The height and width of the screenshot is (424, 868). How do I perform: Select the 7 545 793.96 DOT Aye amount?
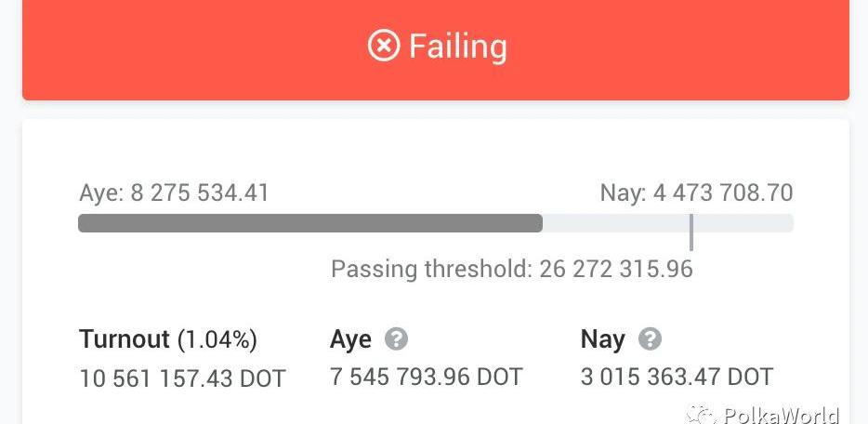(427, 377)
